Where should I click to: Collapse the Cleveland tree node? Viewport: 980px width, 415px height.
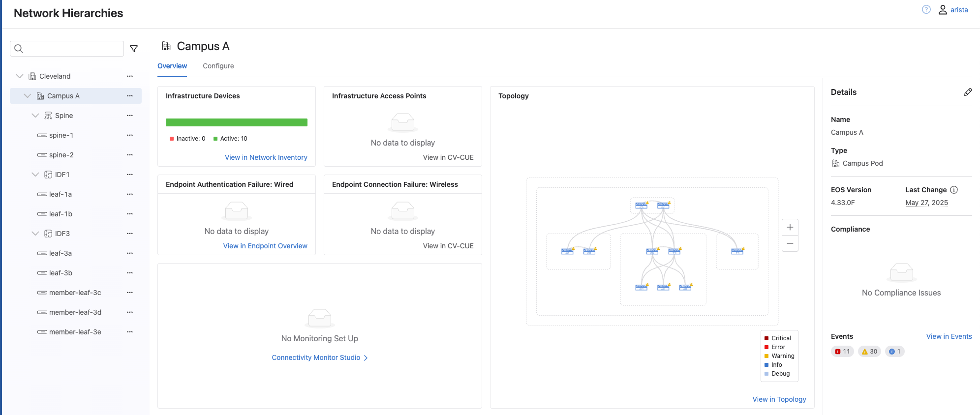coord(20,76)
